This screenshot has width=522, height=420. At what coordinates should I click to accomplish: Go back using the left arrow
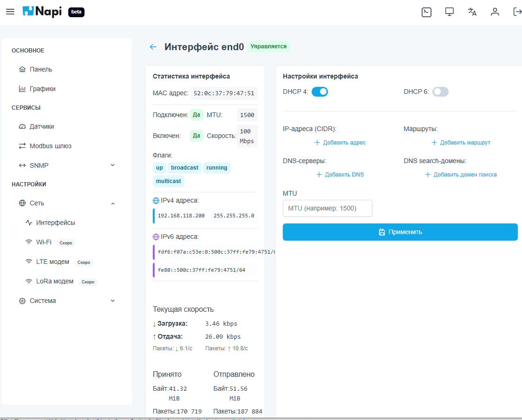(x=153, y=47)
